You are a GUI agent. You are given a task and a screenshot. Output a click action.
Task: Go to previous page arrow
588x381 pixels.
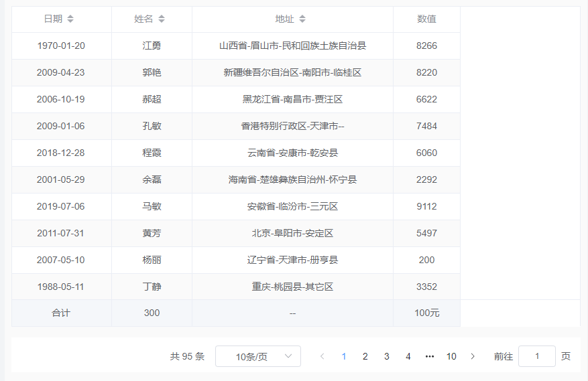point(322,356)
